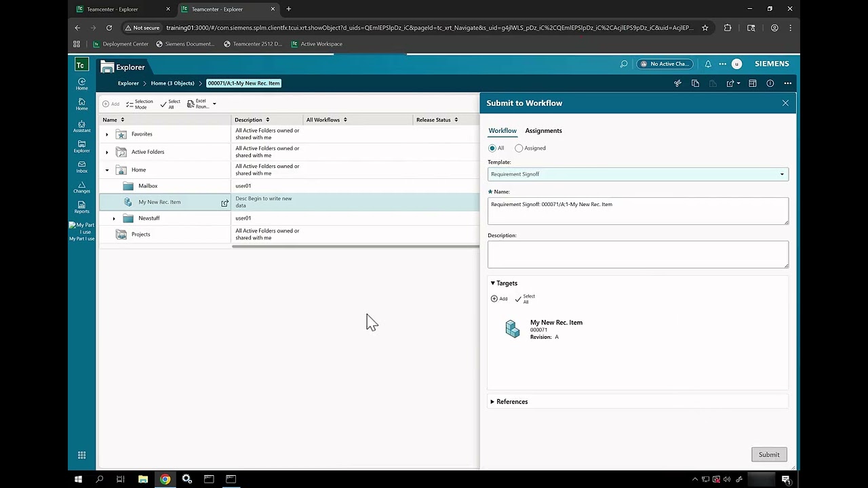Select the Projects row

[289, 235]
